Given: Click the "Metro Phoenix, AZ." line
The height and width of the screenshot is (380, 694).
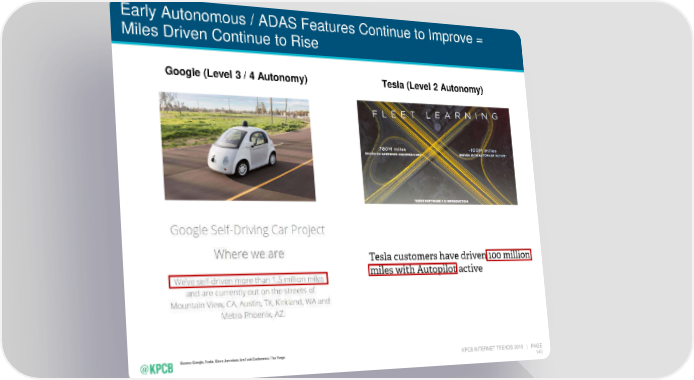Looking at the screenshot, I should coord(253,315).
